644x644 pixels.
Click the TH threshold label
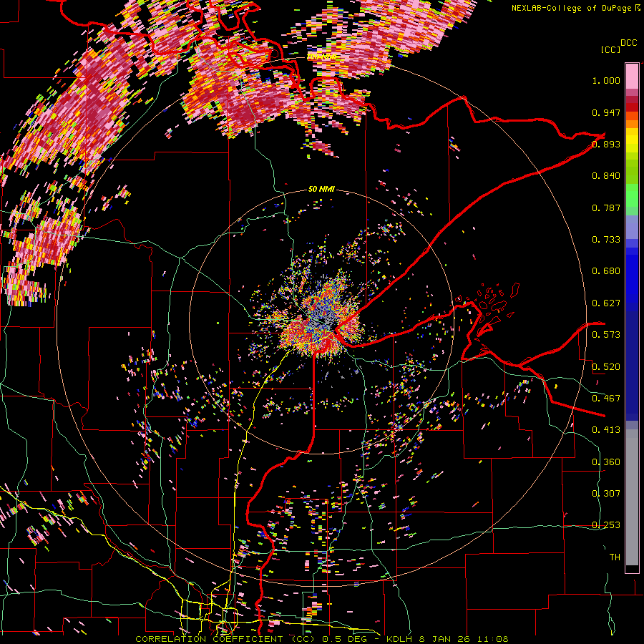(x=615, y=557)
